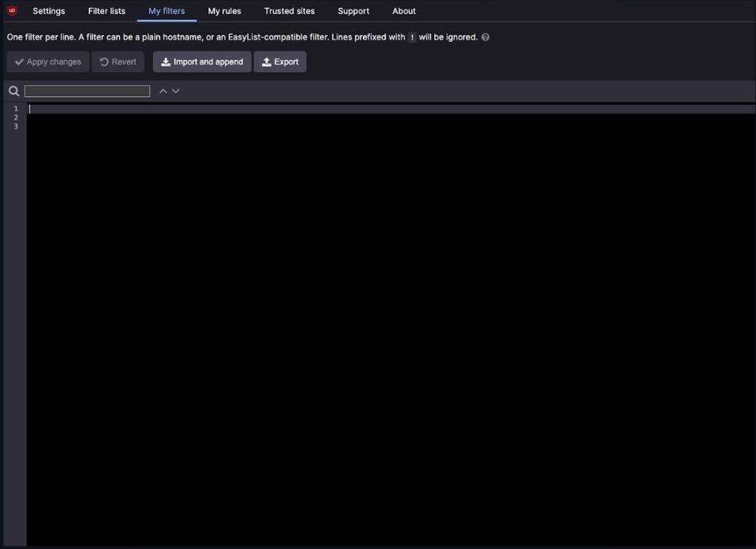This screenshot has width=756, height=549.
Task: Click the import download icon
Action: (165, 61)
